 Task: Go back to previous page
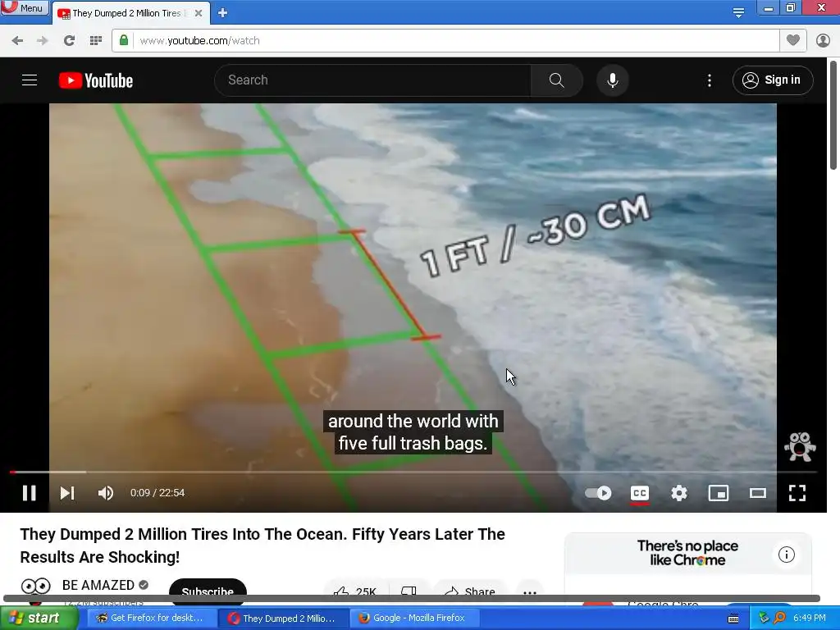click(x=17, y=41)
